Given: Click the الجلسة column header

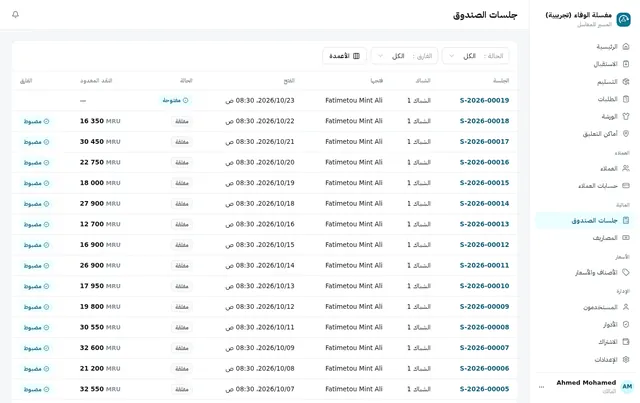Looking at the screenshot, I should [501, 81].
